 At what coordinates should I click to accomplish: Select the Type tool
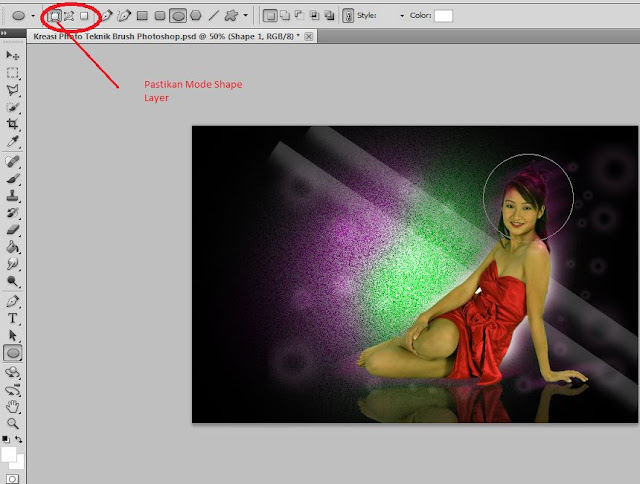(13, 318)
